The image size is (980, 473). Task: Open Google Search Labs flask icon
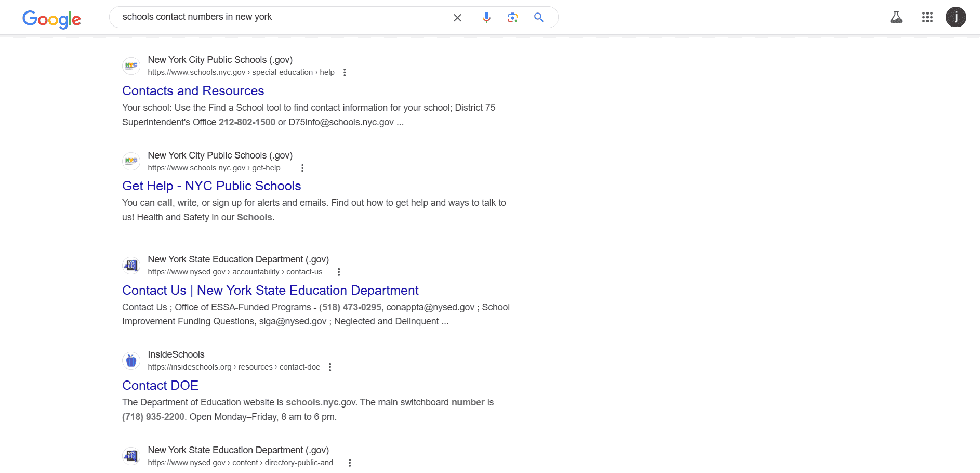pos(896,17)
